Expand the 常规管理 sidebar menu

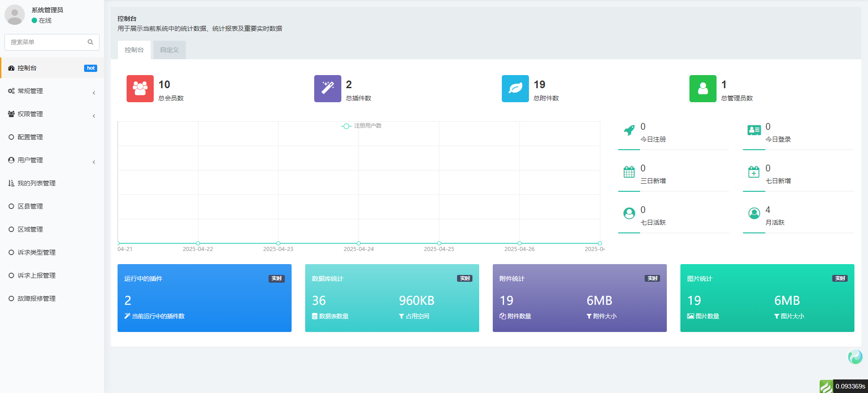click(52, 91)
